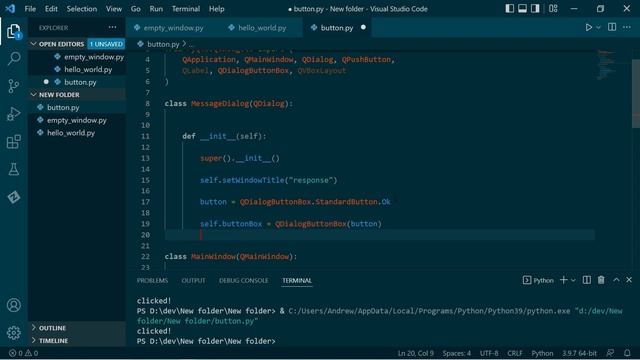The image size is (640, 360).
Task: Click Ln 20, Col 9 status item
Action: (416, 353)
